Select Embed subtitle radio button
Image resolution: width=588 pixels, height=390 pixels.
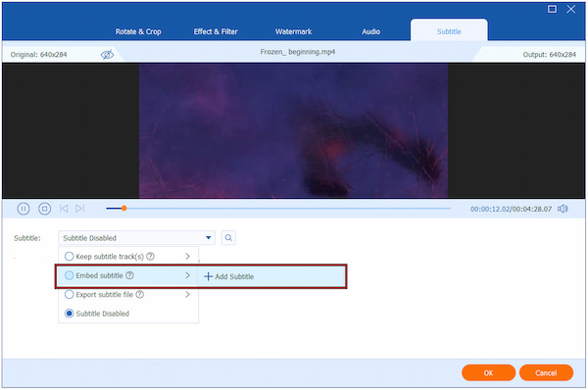pyautogui.click(x=69, y=275)
